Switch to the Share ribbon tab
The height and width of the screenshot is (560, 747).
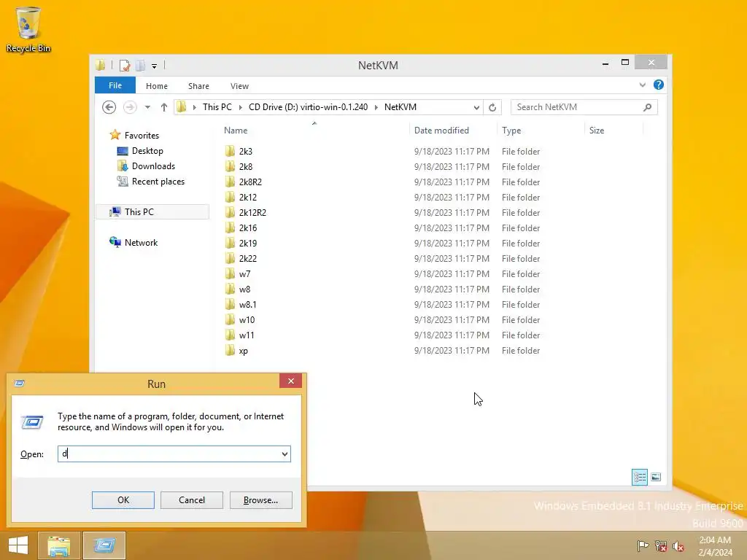coord(198,86)
